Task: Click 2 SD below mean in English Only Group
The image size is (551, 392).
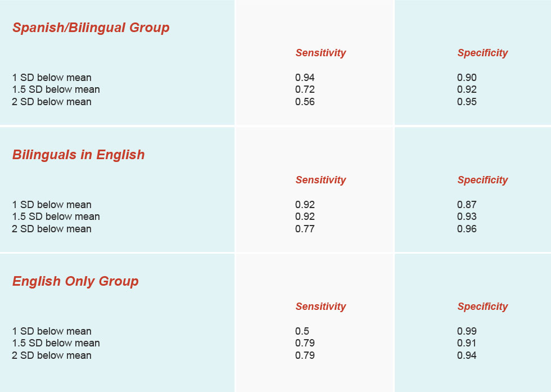Action: pyautogui.click(x=52, y=355)
